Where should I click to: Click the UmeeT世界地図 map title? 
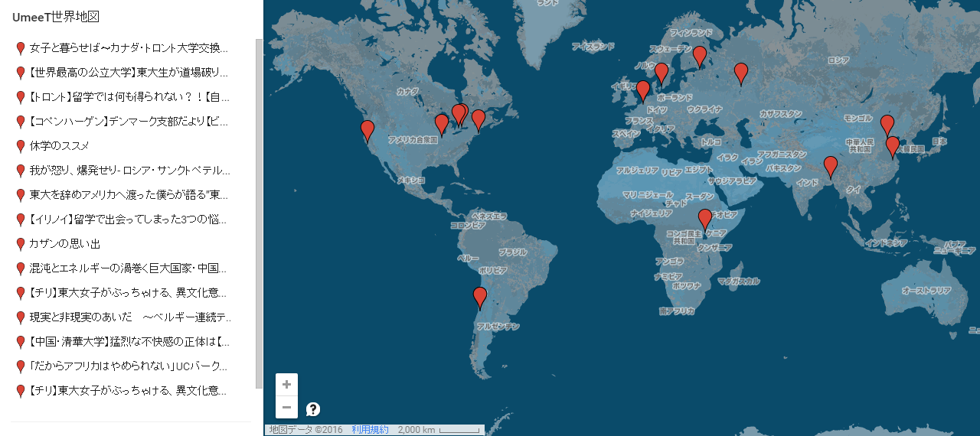56,17
